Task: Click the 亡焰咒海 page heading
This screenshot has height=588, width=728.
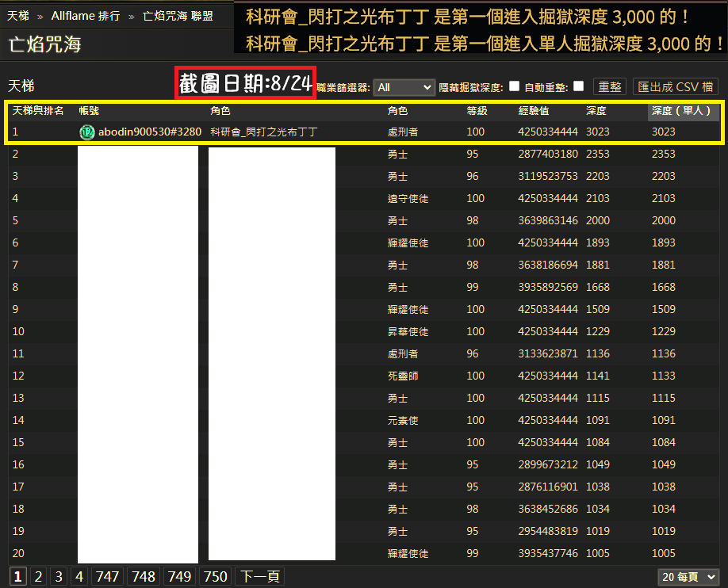Action: click(44, 44)
